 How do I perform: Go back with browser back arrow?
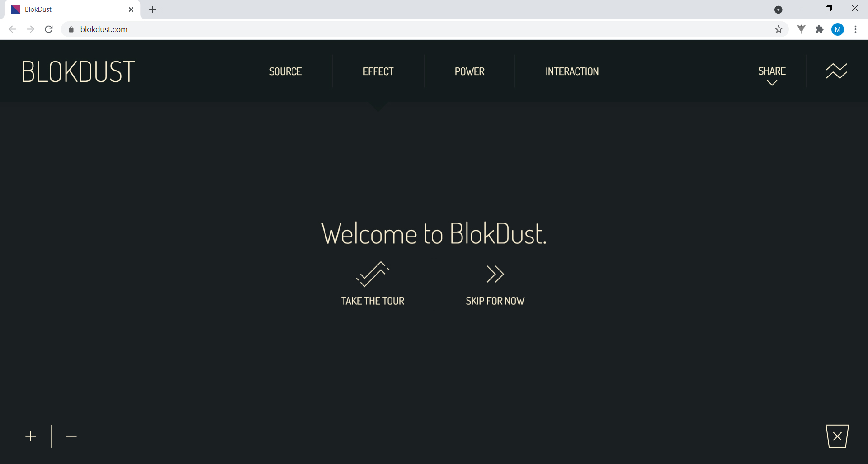point(13,29)
